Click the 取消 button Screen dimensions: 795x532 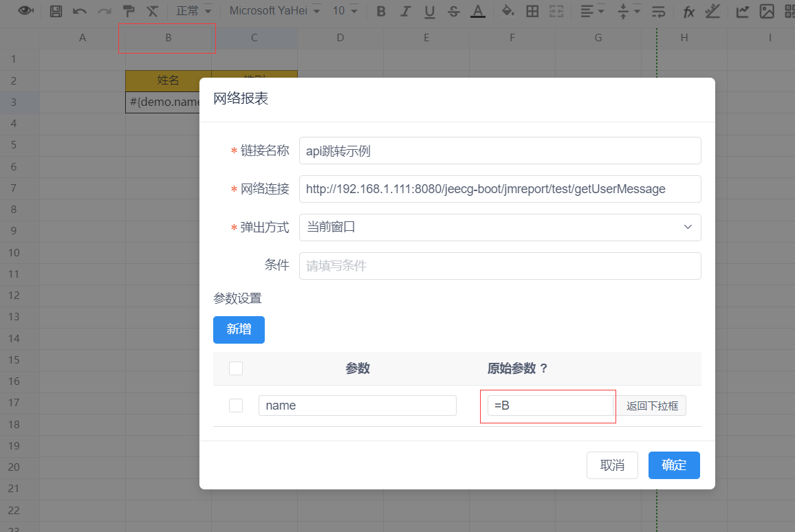612,465
